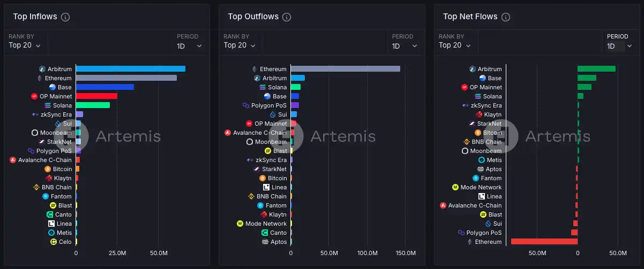Click the Polygon PoS label in Top Net Flows

[x=484, y=233]
